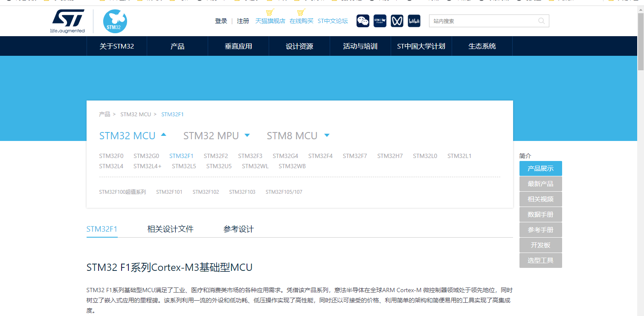Jump to 相关视频 section
The height and width of the screenshot is (316, 644).
pos(541,199)
